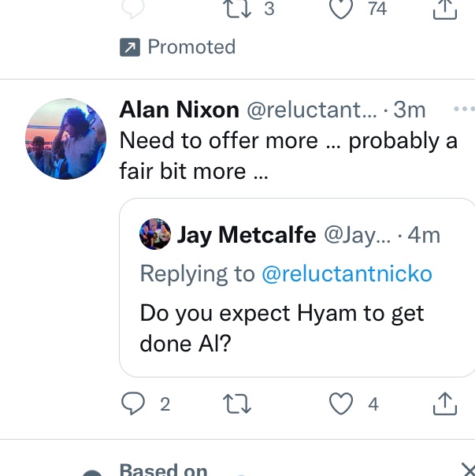Viewport: 475px width, 476px height.
Task: Retweet the promoted tweet
Action: (x=237, y=9)
